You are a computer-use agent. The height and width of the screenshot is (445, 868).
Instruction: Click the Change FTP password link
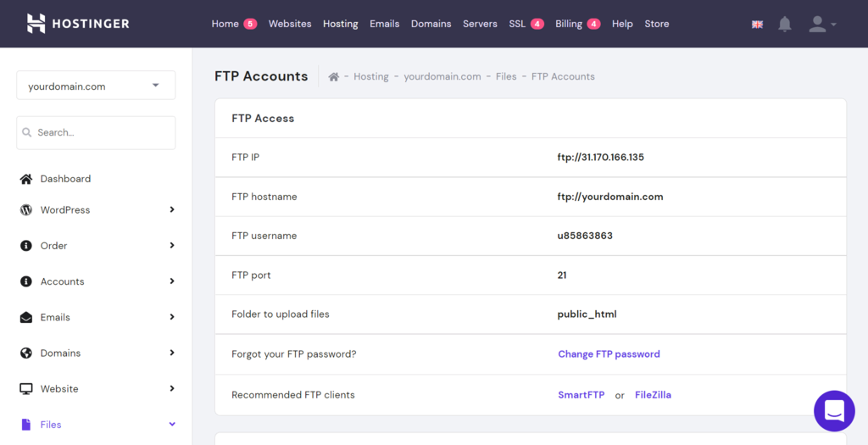coord(609,354)
